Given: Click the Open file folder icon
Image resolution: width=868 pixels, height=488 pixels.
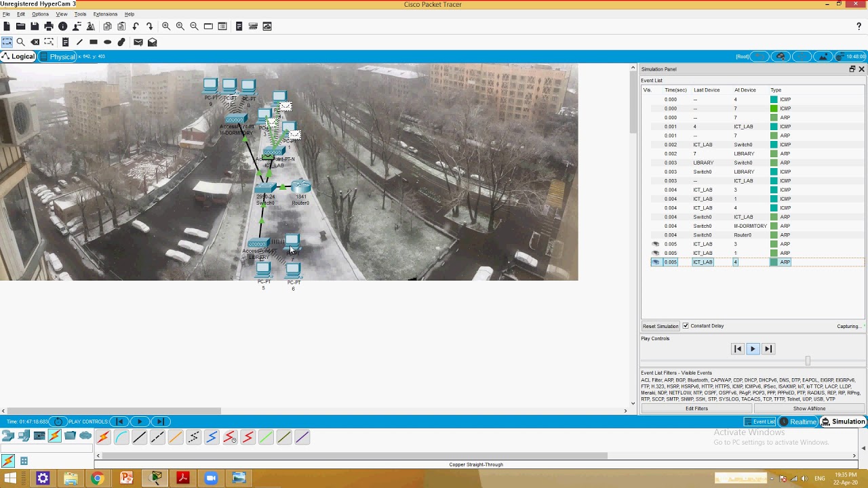Looking at the screenshot, I should (21, 26).
